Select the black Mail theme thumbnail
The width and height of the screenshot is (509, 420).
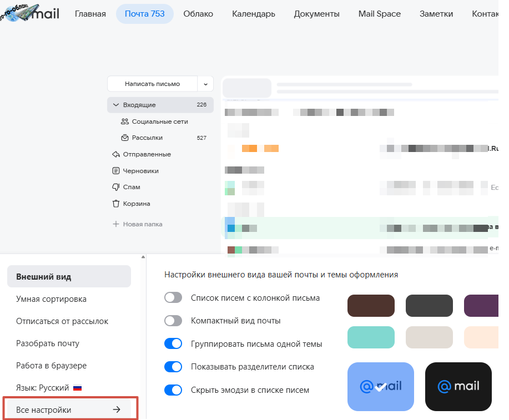[x=458, y=386]
